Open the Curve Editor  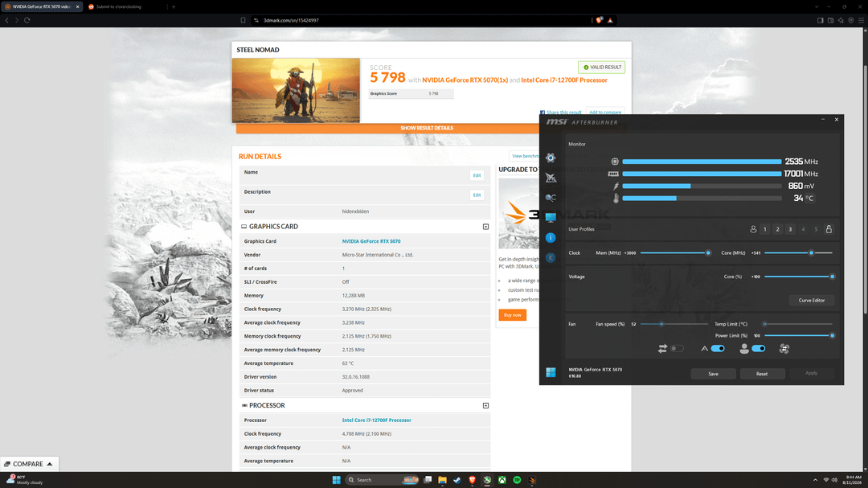[x=812, y=300]
